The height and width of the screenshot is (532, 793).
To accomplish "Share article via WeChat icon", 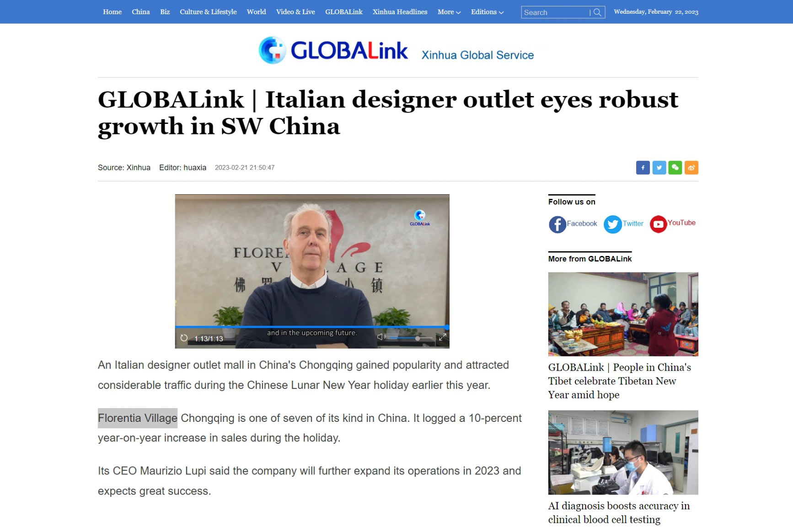I will click(x=675, y=168).
